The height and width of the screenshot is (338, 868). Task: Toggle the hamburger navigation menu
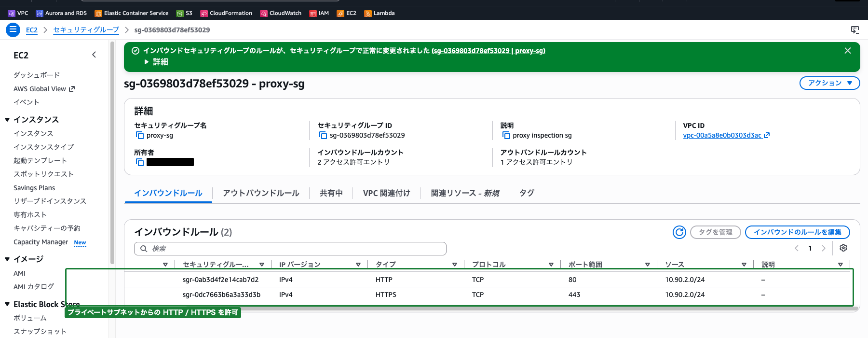click(x=13, y=30)
